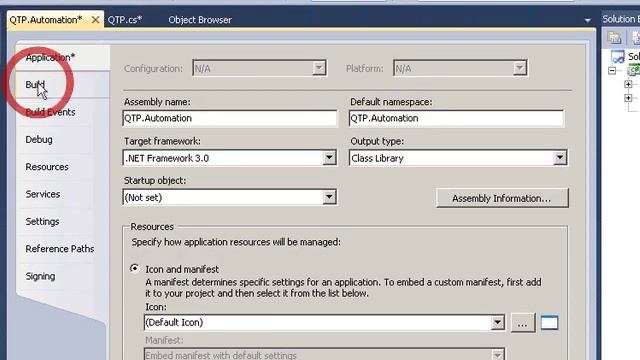Switch to the QTP.cs* tab
640x360 pixels.
125,20
